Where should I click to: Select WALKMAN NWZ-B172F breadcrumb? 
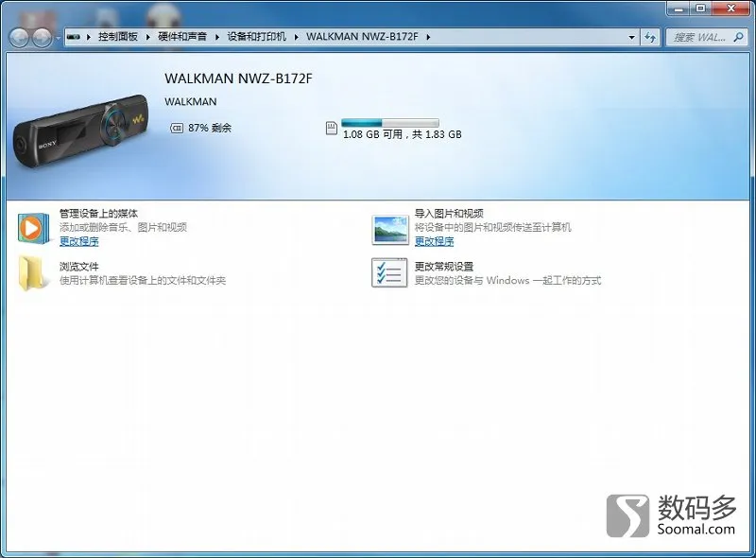[x=362, y=37]
